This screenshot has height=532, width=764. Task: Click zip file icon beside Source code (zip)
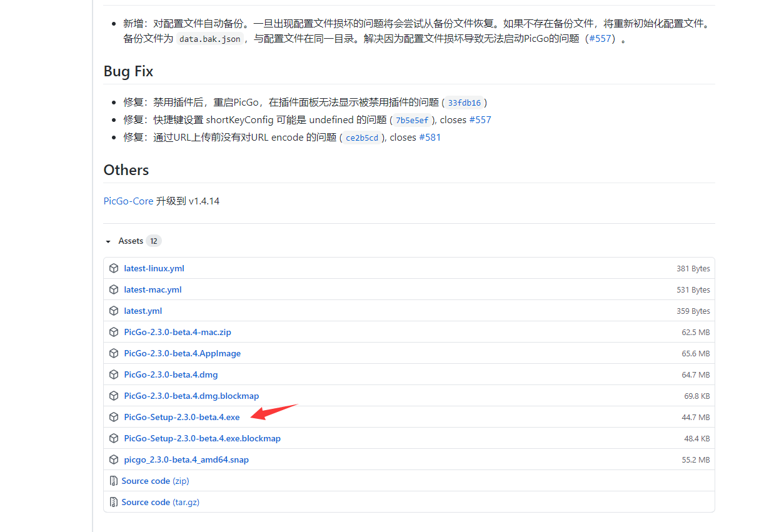114,481
